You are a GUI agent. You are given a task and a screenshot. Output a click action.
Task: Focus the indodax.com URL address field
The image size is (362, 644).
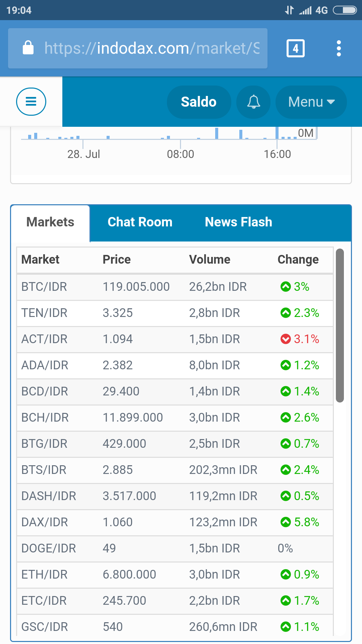tap(152, 48)
